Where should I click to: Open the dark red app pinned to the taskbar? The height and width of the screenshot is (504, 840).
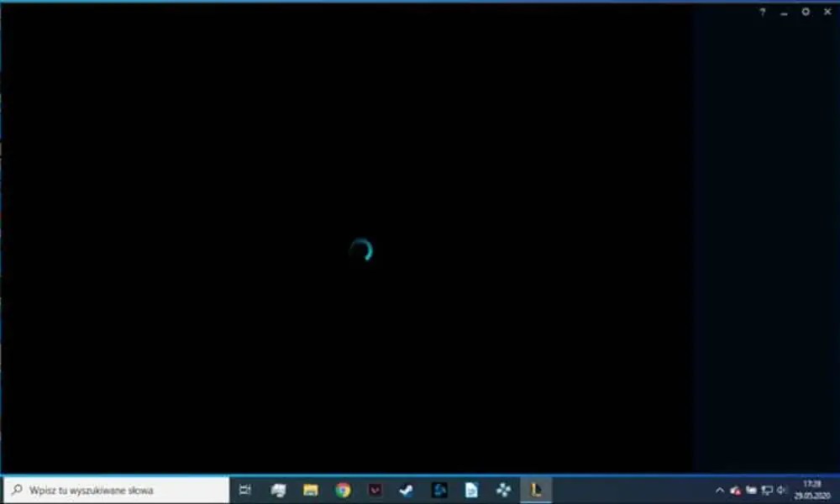click(x=375, y=491)
